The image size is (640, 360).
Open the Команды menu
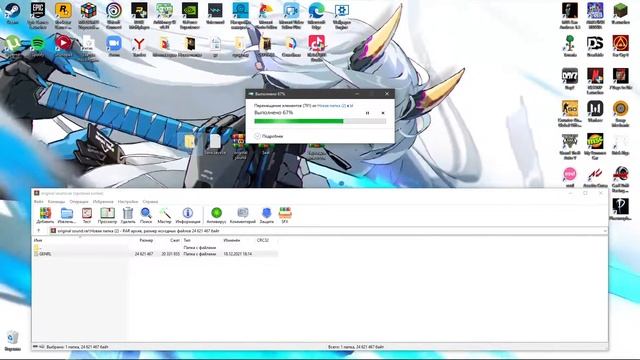click(x=56, y=202)
